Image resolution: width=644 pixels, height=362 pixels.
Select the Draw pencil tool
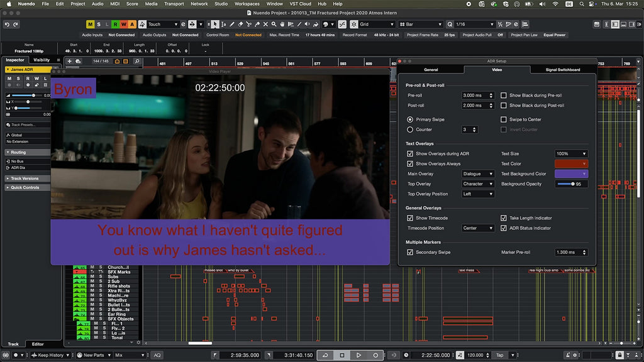[232, 25]
